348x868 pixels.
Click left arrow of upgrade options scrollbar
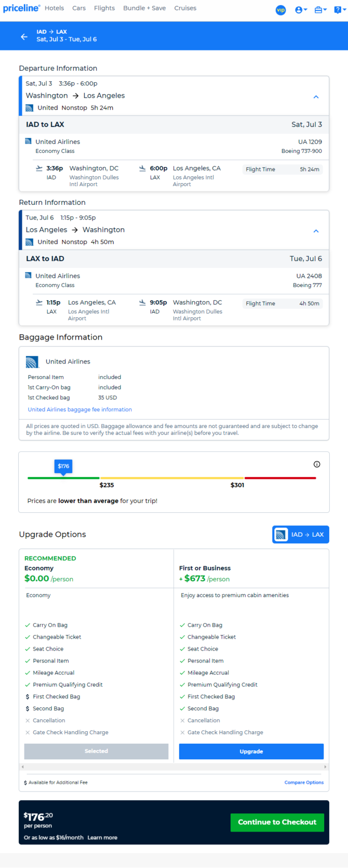click(x=22, y=767)
